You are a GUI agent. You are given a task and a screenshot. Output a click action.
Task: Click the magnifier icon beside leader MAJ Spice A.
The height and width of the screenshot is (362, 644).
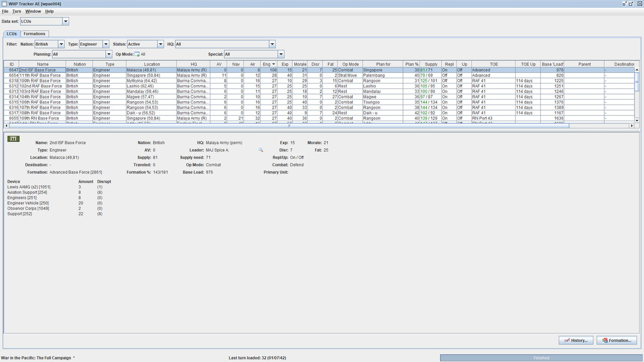pyautogui.click(x=261, y=150)
